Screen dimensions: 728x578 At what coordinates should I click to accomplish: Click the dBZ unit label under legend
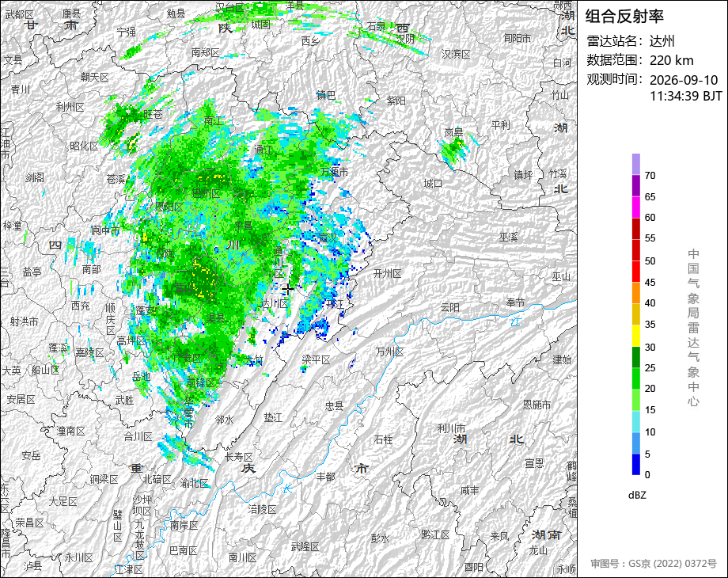pyautogui.click(x=637, y=495)
